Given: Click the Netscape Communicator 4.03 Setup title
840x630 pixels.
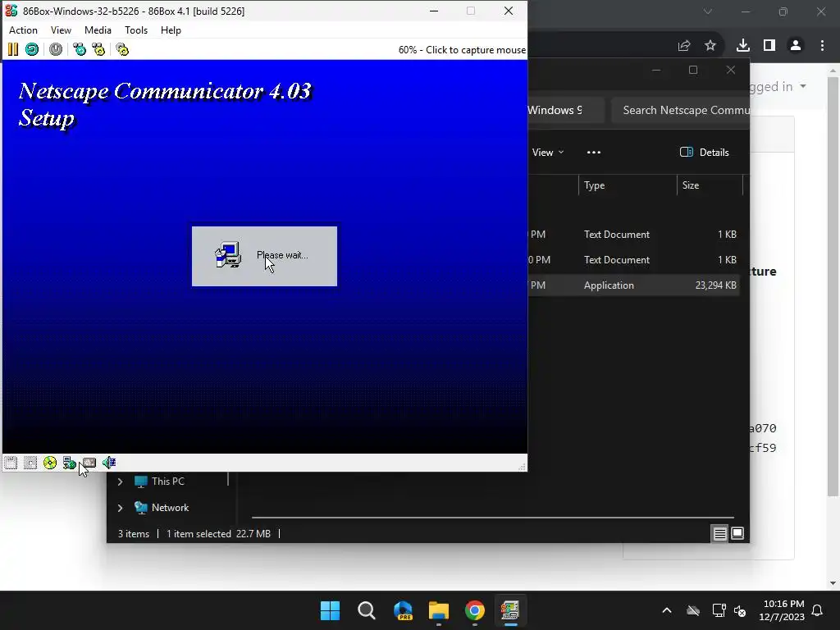Looking at the screenshot, I should tap(165, 104).
